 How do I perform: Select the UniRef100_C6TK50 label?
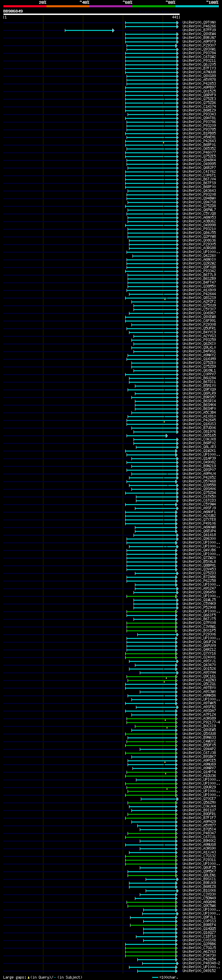pyautogui.click(x=199, y=496)
